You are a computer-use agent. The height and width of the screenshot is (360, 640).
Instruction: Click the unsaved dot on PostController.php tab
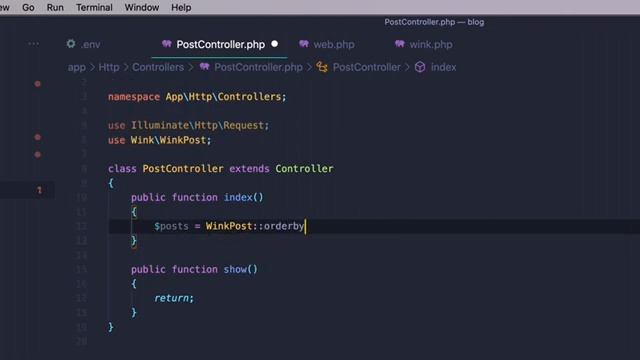click(275, 44)
